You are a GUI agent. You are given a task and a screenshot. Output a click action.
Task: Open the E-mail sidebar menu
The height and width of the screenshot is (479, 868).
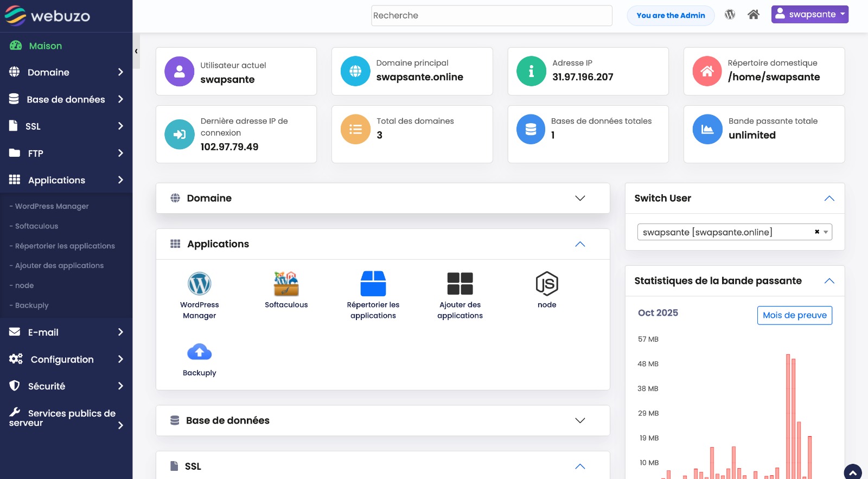(x=66, y=332)
